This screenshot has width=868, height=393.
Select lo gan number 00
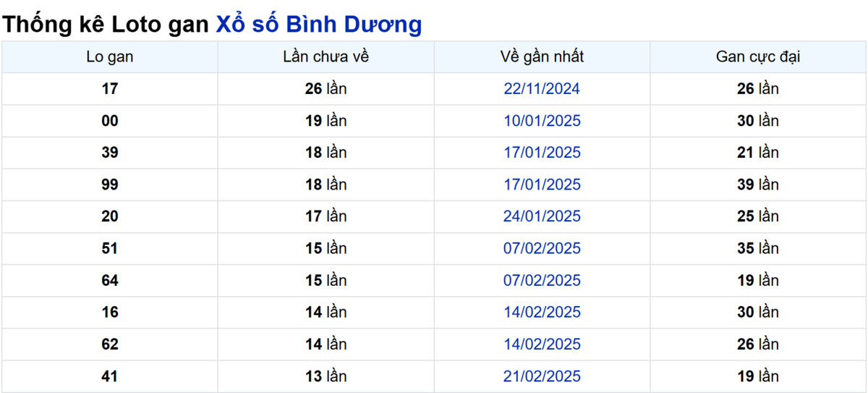pyautogui.click(x=109, y=121)
